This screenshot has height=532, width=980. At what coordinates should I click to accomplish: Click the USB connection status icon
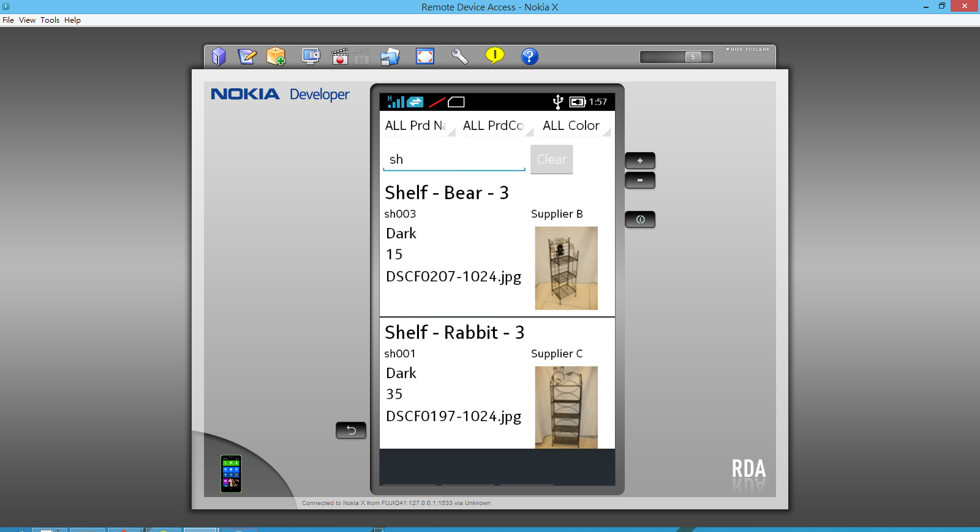(x=558, y=102)
